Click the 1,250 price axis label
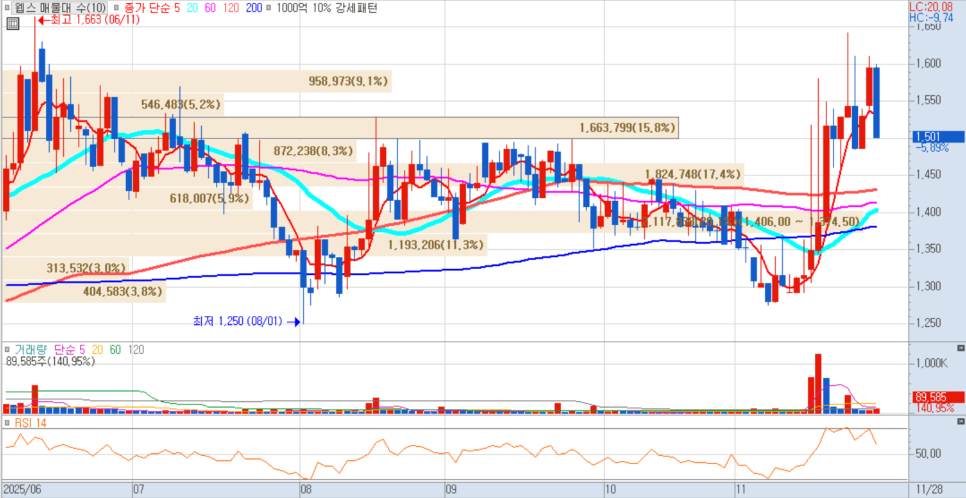Image resolution: width=966 pixels, height=498 pixels. (x=927, y=323)
